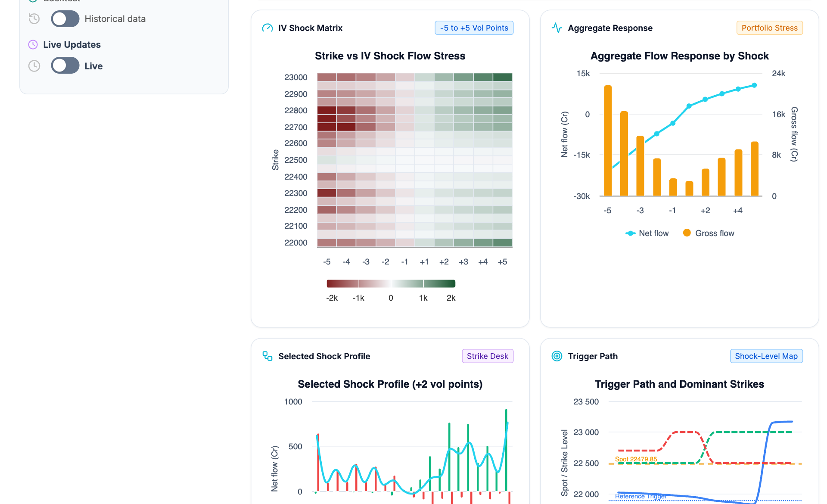
Task: Click the '-2k' color scale label
Action: pos(332,298)
